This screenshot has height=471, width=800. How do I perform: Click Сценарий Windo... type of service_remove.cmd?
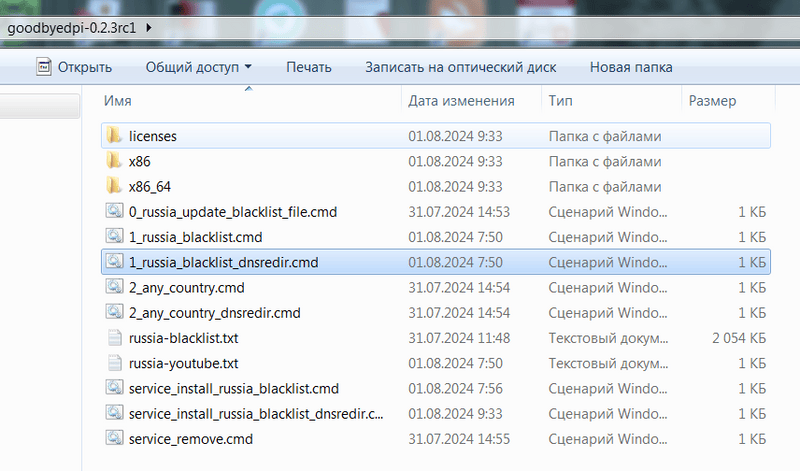(x=608, y=439)
